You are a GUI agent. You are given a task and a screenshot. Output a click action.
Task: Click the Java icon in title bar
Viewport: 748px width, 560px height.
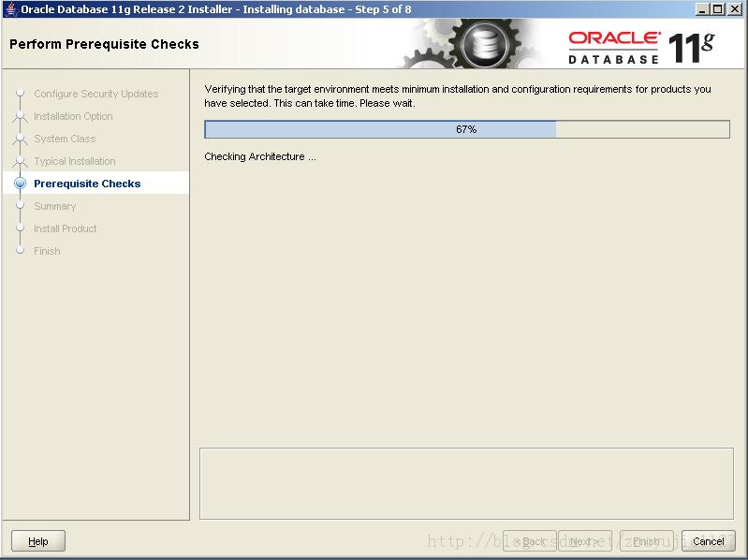11,9
